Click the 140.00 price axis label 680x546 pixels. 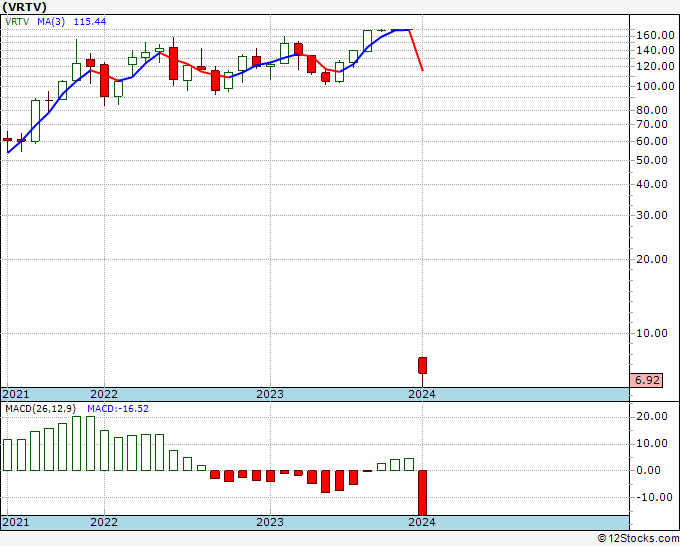click(655, 50)
